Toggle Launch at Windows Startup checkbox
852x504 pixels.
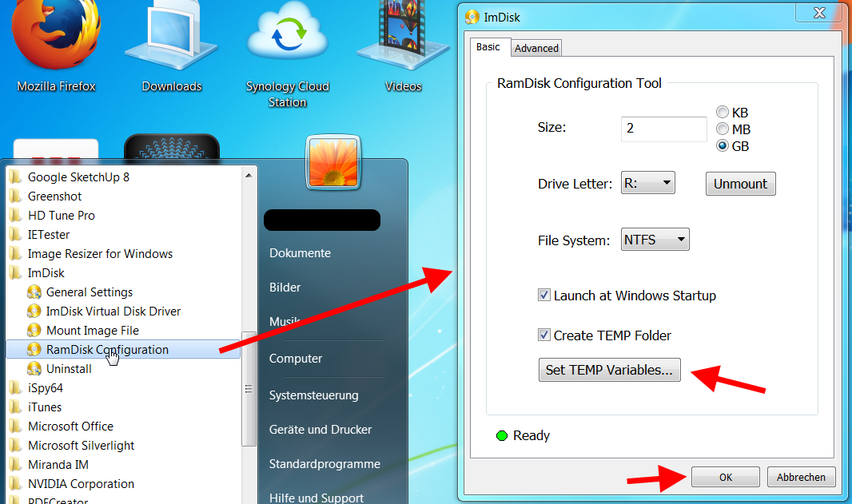544,296
